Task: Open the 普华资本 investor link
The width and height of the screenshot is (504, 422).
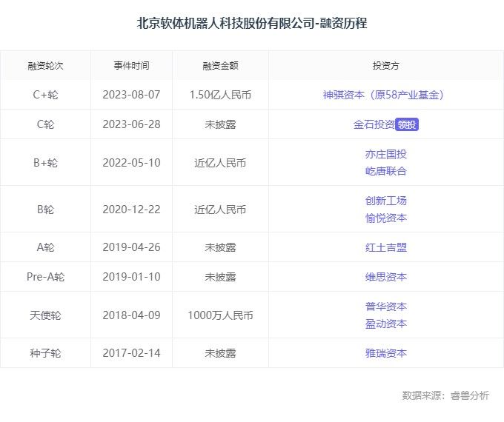Action: coord(385,307)
